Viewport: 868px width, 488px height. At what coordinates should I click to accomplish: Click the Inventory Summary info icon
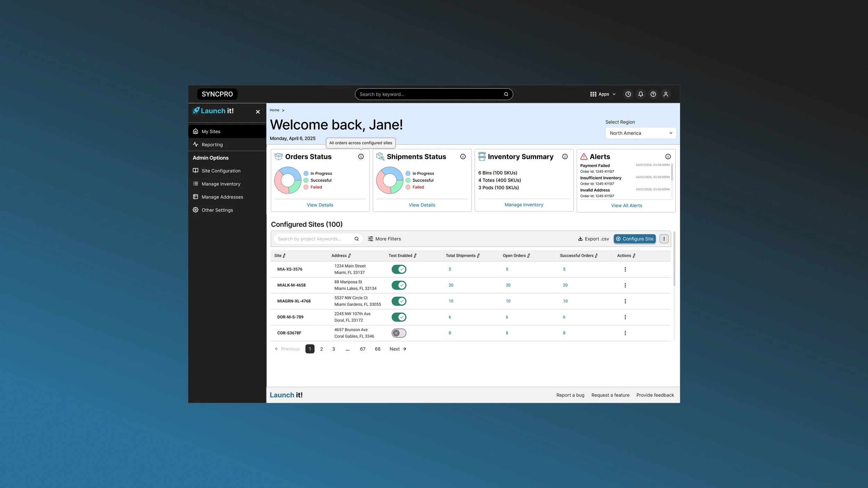[565, 157]
